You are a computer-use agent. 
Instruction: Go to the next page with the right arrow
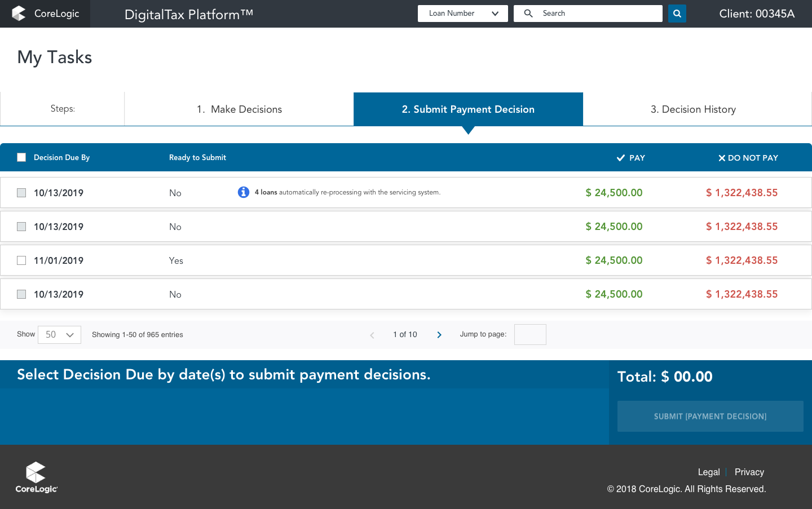coord(439,335)
